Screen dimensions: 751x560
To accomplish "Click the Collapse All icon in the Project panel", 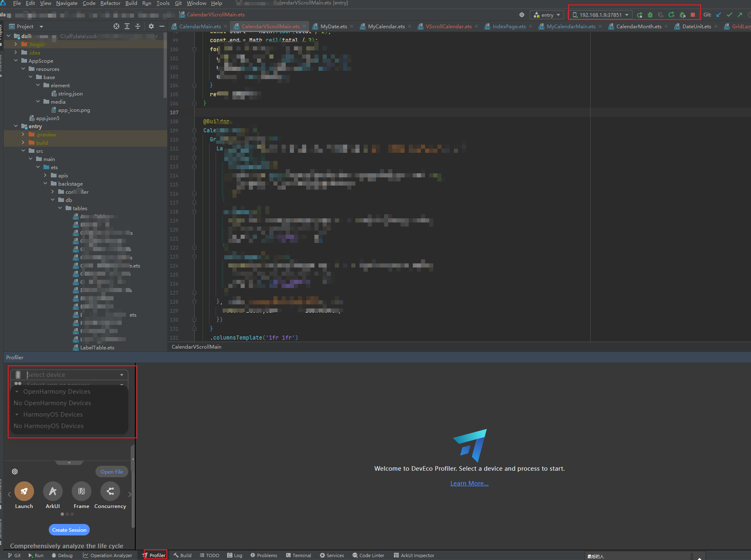I will pos(138,26).
